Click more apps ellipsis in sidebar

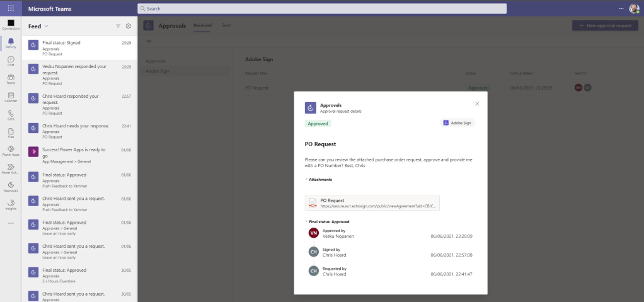coord(11,223)
